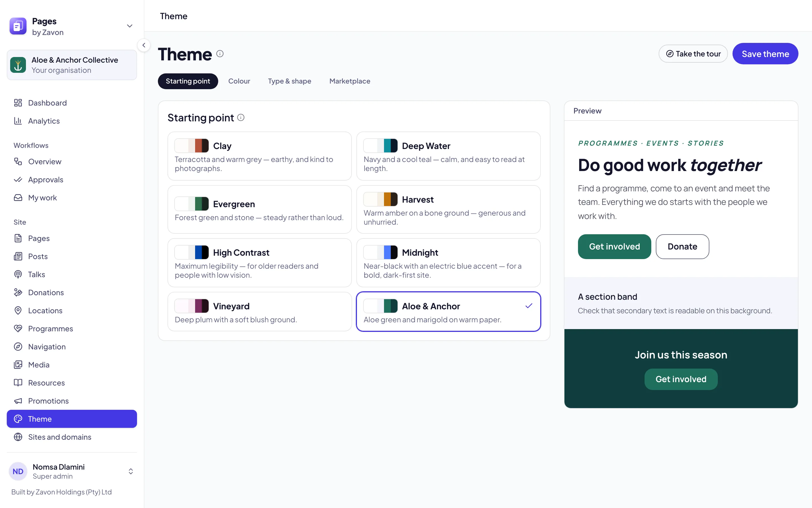Image resolution: width=812 pixels, height=508 pixels.
Task: Click the 'A section band' heading
Action: (x=607, y=297)
